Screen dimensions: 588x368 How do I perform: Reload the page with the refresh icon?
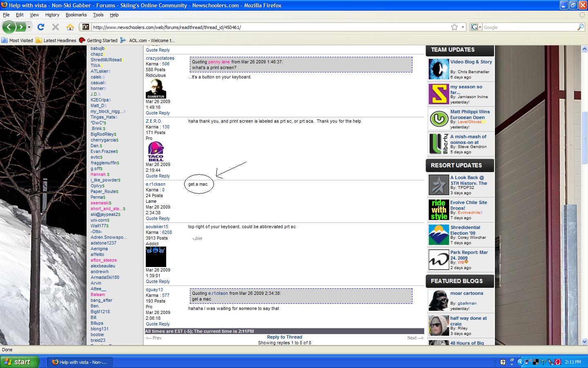coord(40,27)
